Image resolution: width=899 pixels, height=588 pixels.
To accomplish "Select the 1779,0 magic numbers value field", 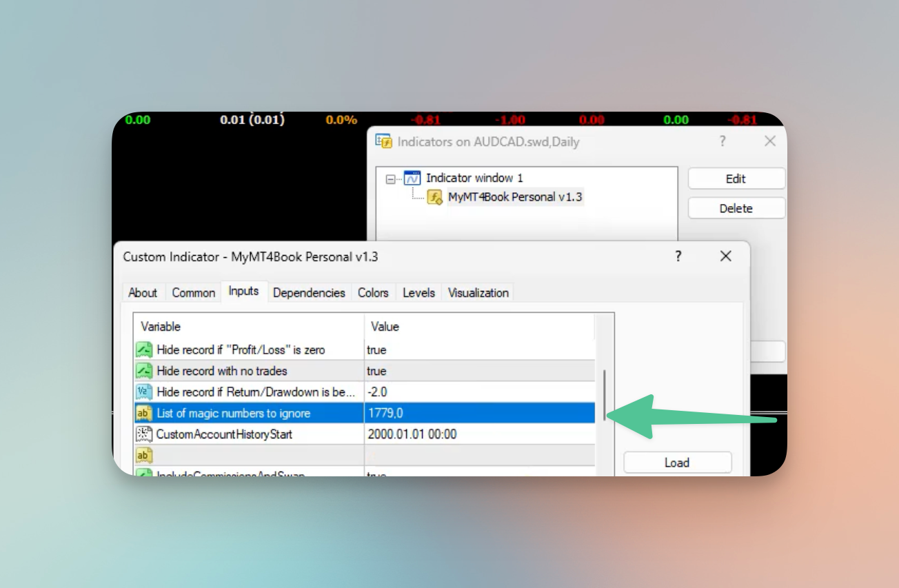I will pyautogui.click(x=478, y=414).
